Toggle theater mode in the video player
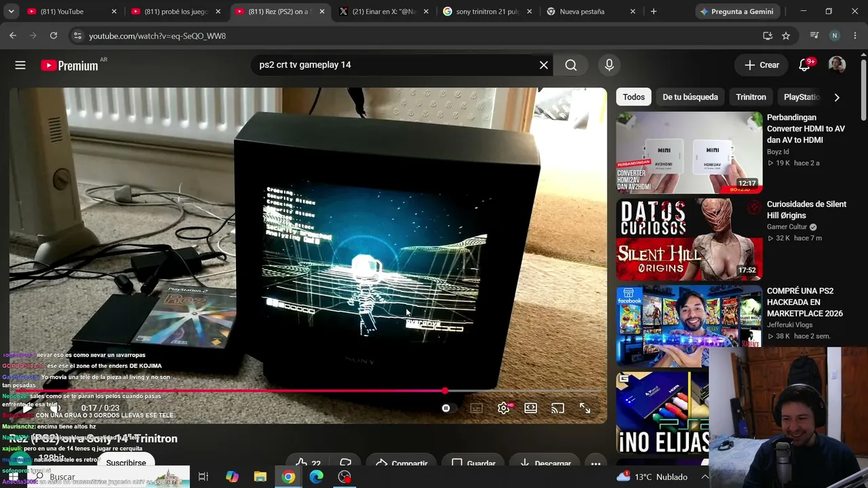This screenshot has width=868, height=488. coord(530,408)
